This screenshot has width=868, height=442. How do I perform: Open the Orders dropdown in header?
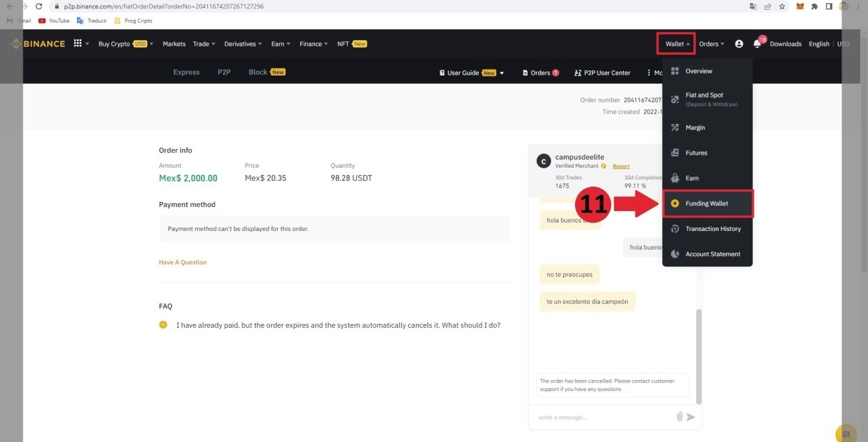[711, 44]
